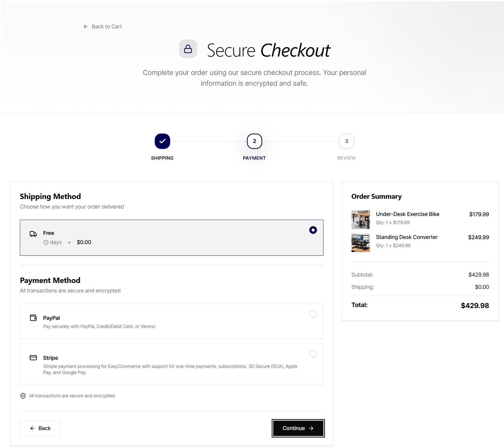The image size is (504, 448).
Task: Click the truck icon in Free shipping
Action: 33,234
